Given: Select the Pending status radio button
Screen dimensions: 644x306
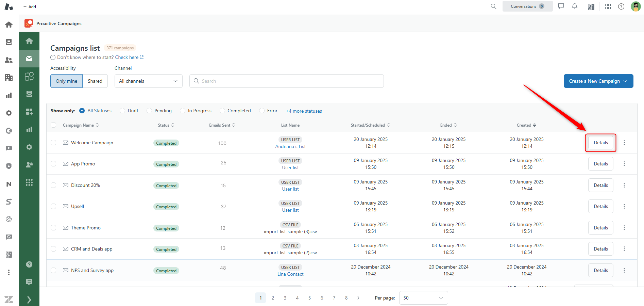Looking at the screenshot, I should pyautogui.click(x=149, y=111).
